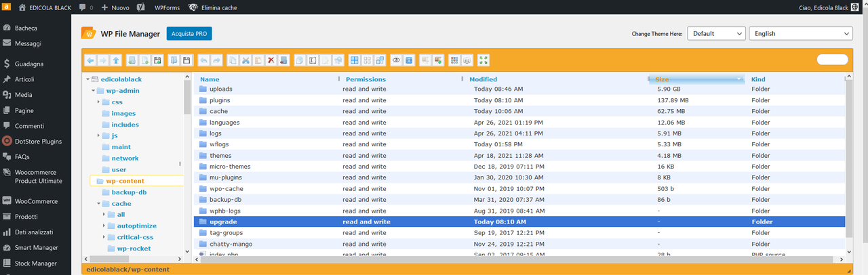Open sort options from the toolbar icon
Image resolution: width=868 pixels, height=275 pixels.
(x=467, y=60)
